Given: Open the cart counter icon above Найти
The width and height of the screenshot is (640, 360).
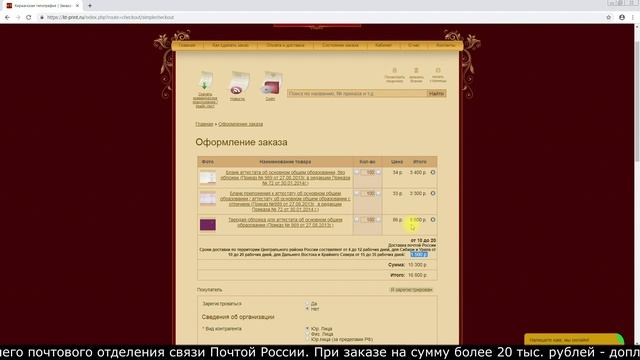Looking at the screenshot, I should (438, 71).
